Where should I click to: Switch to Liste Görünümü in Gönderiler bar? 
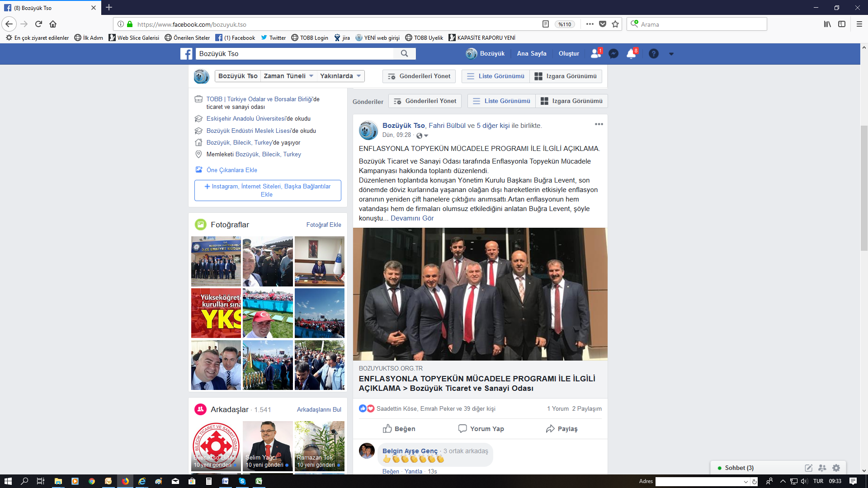pos(502,101)
